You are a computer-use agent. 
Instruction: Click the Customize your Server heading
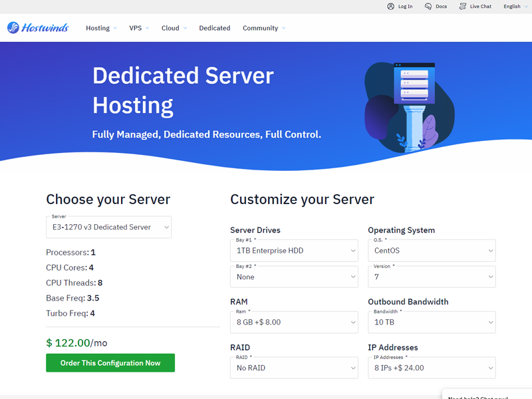[303, 199]
